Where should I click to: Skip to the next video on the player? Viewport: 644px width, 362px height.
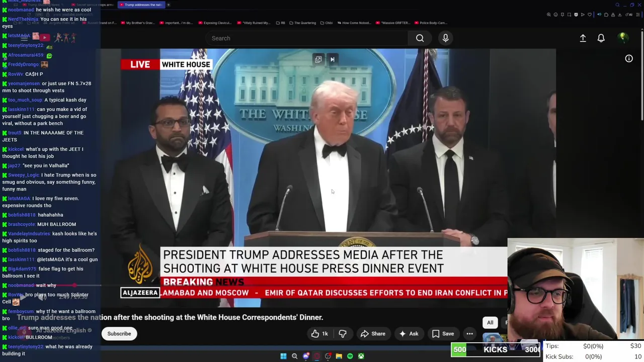tap(332, 59)
